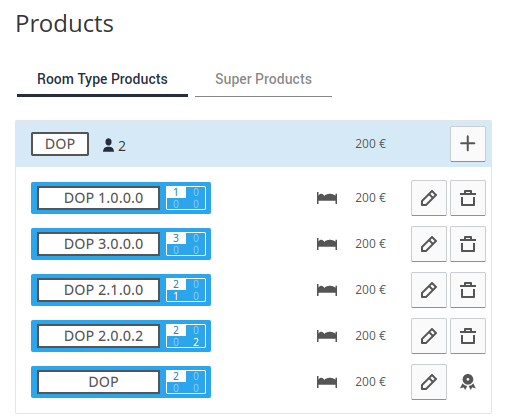Switch to the Super Products tab
Image resolution: width=516 pixels, height=419 pixels.
pyautogui.click(x=263, y=79)
